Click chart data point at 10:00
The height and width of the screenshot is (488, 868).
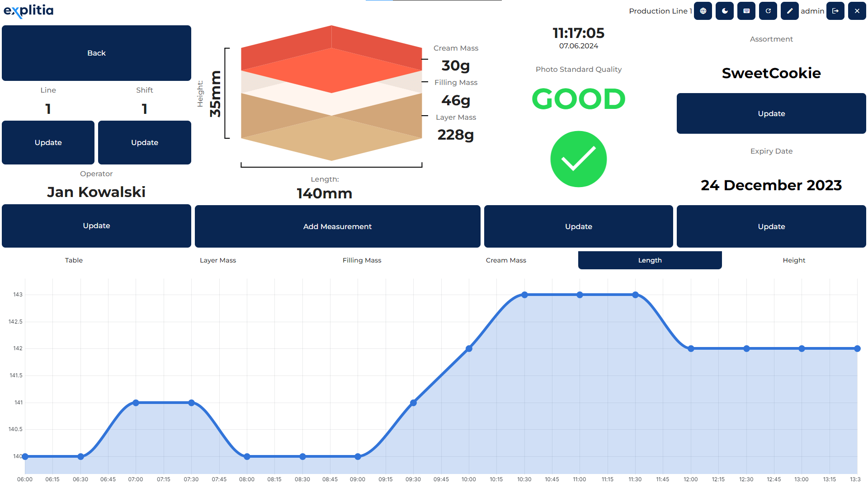click(469, 348)
